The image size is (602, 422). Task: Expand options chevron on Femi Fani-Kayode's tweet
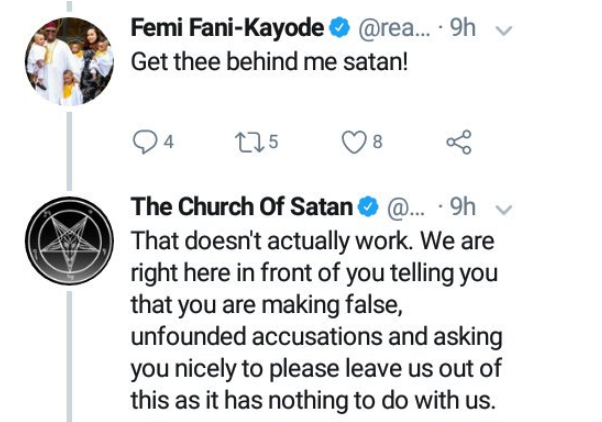[x=505, y=30]
